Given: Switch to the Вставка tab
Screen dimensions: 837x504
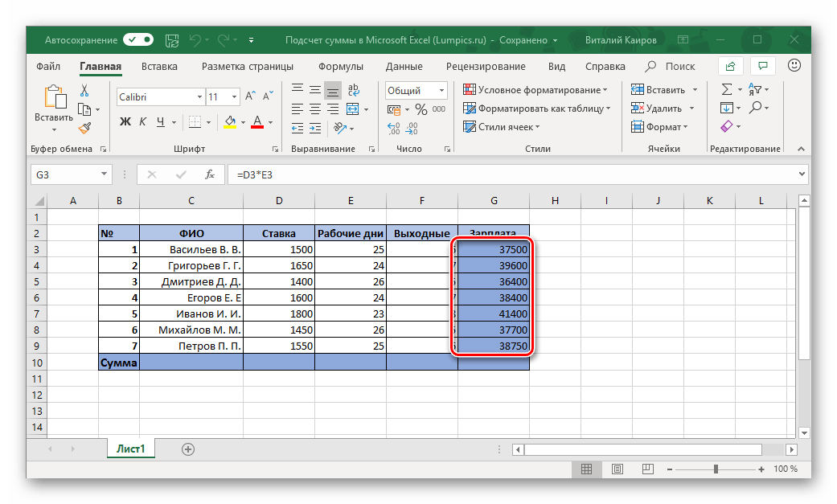Looking at the screenshot, I should (x=159, y=66).
